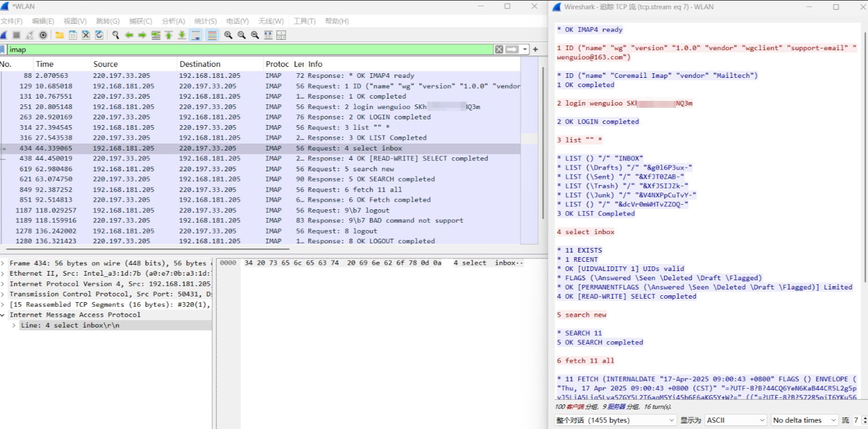This screenshot has height=429, width=868.
Task: Click the go to next packet arrow
Action: coord(142,35)
